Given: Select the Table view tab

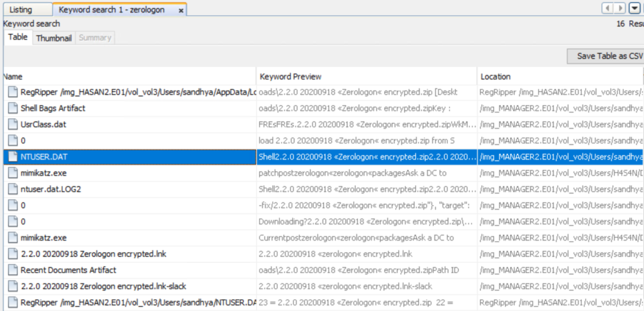Looking at the screenshot, I should pyautogui.click(x=18, y=37).
